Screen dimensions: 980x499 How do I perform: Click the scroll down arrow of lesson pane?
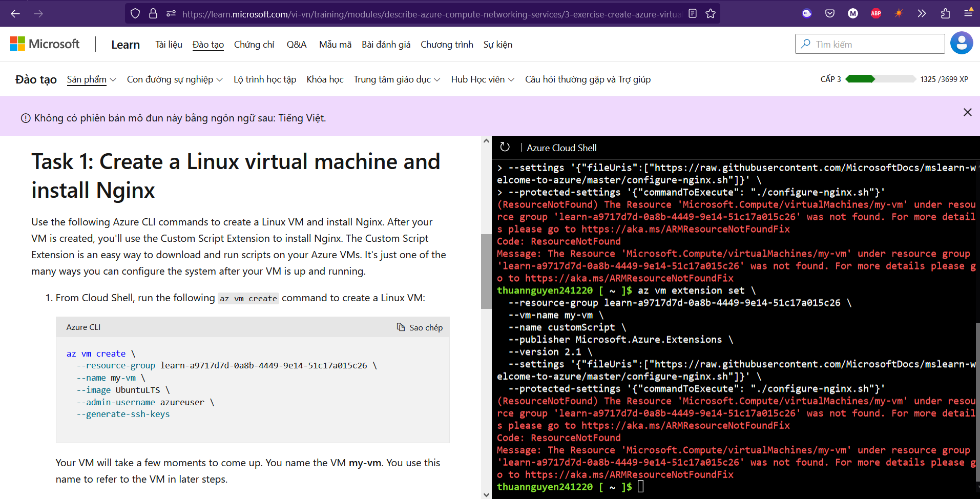pyautogui.click(x=486, y=494)
